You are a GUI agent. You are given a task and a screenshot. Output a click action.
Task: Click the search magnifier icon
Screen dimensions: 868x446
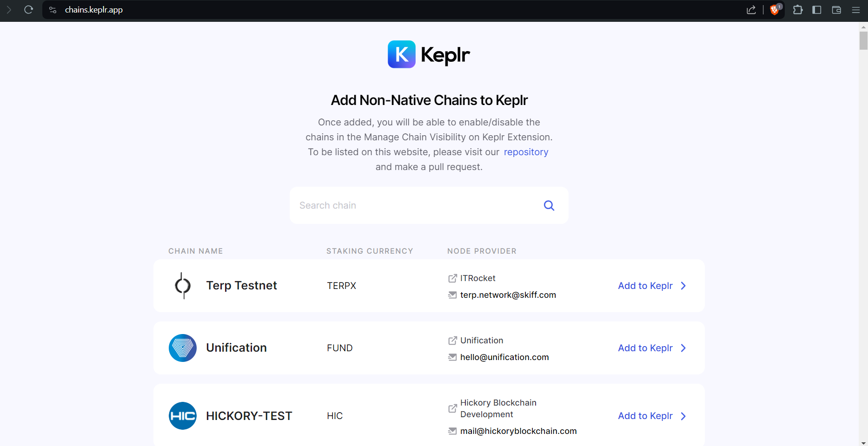[549, 205]
